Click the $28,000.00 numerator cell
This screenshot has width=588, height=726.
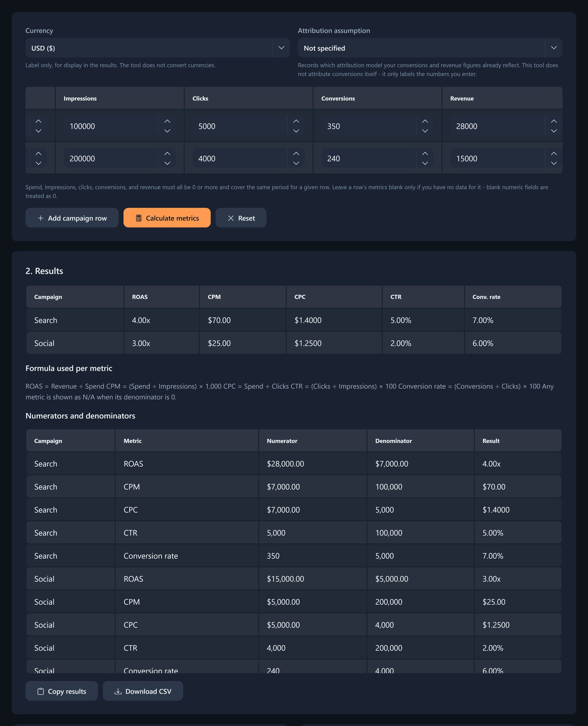tap(313, 464)
